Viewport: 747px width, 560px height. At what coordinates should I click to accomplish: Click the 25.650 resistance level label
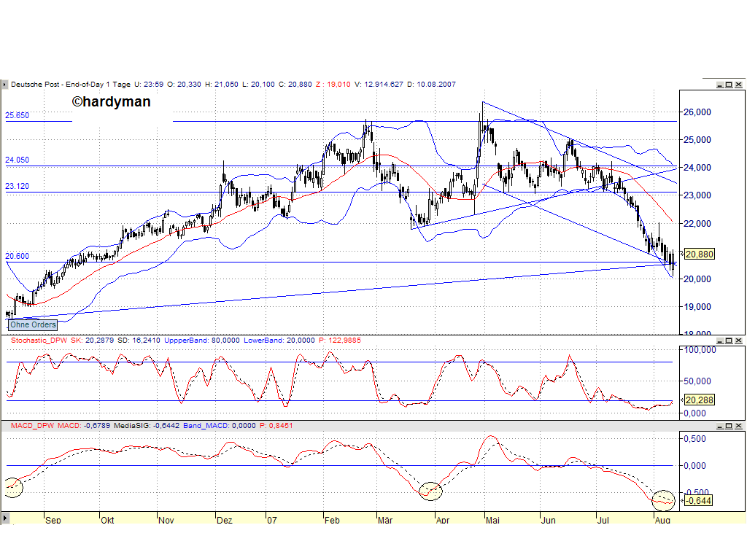(18, 115)
